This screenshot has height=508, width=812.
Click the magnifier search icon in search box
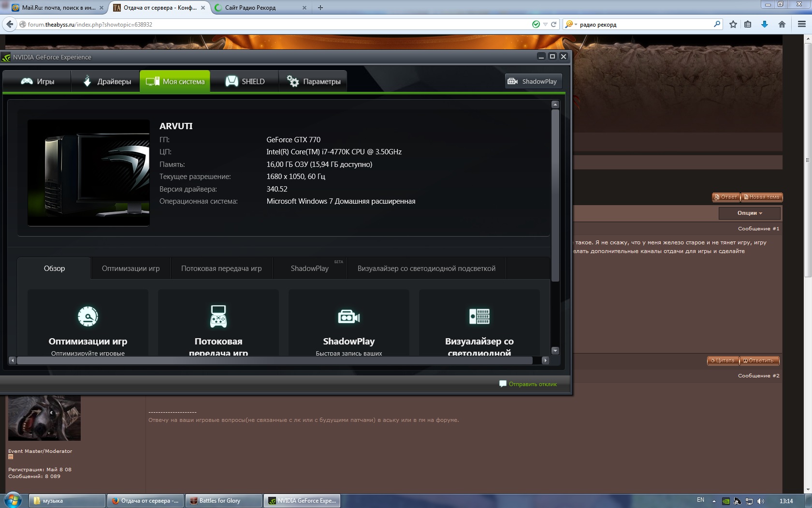click(x=717, y=24)
